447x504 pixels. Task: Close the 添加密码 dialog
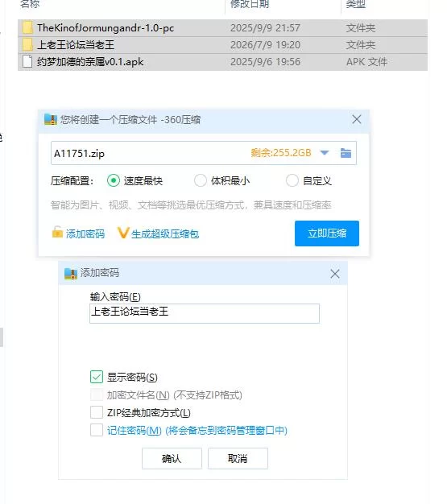click(x=335, y=274)
